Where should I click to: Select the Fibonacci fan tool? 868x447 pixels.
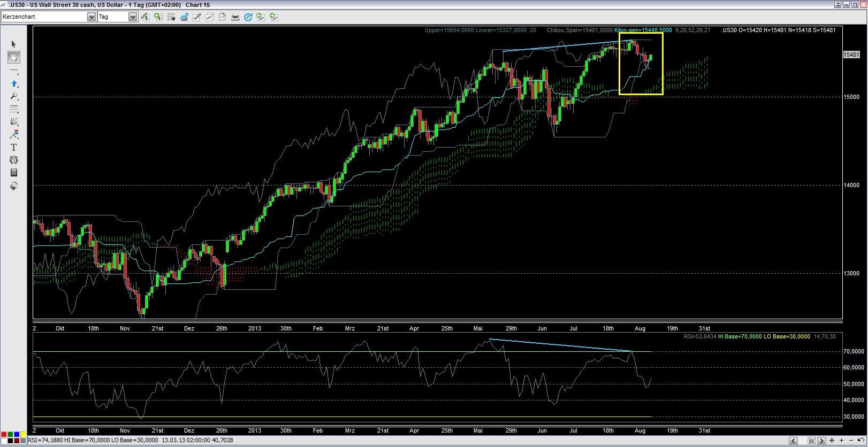(14, 122)
